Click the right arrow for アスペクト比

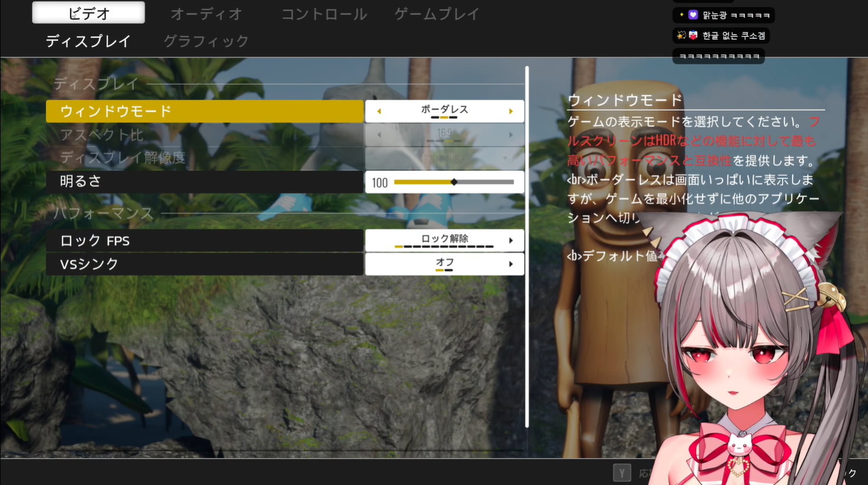(x=511, y=135)
